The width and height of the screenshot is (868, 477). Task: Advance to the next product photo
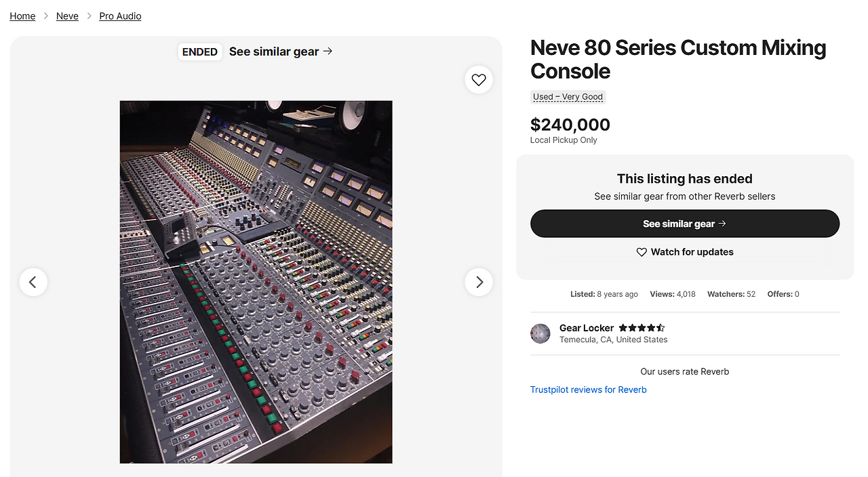click(x=479, y=282)
